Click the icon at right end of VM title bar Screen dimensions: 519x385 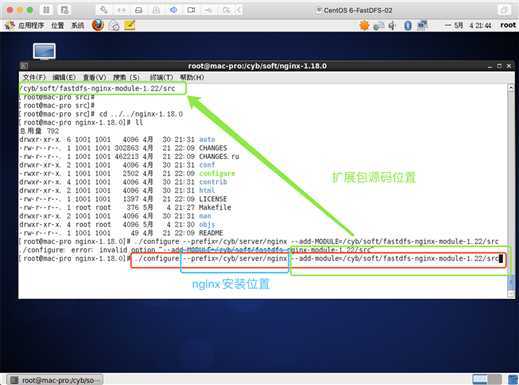coord(504,10)
